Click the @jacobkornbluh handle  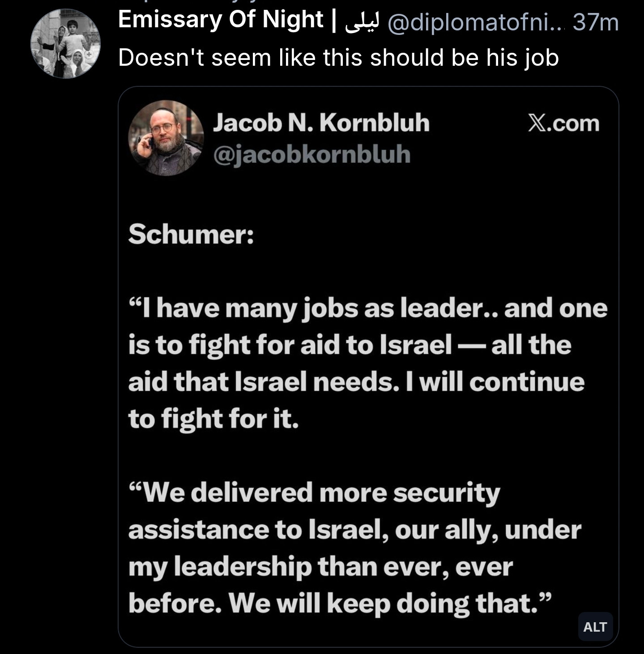point(312,154)
